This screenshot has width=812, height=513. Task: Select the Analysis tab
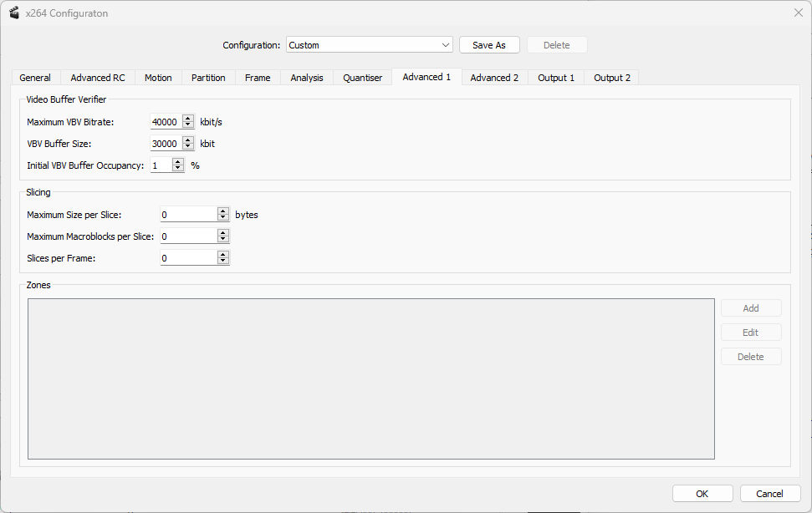[x=307, y=78]
